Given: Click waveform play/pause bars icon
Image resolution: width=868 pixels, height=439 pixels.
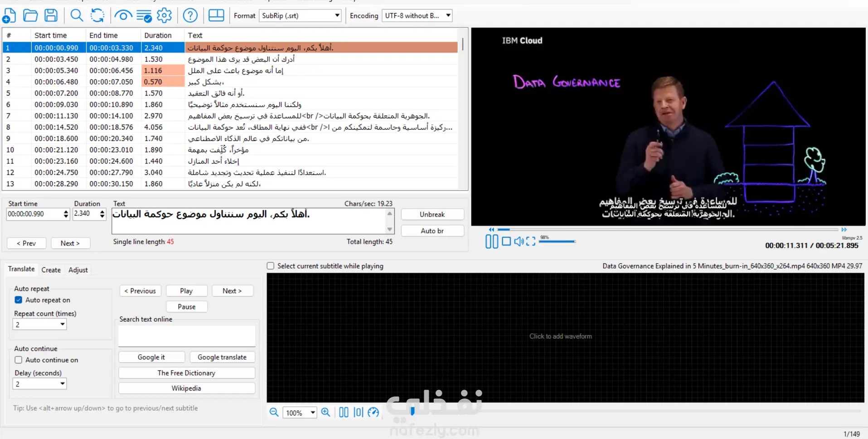Looking at the screenshot, I should [344, 412].
